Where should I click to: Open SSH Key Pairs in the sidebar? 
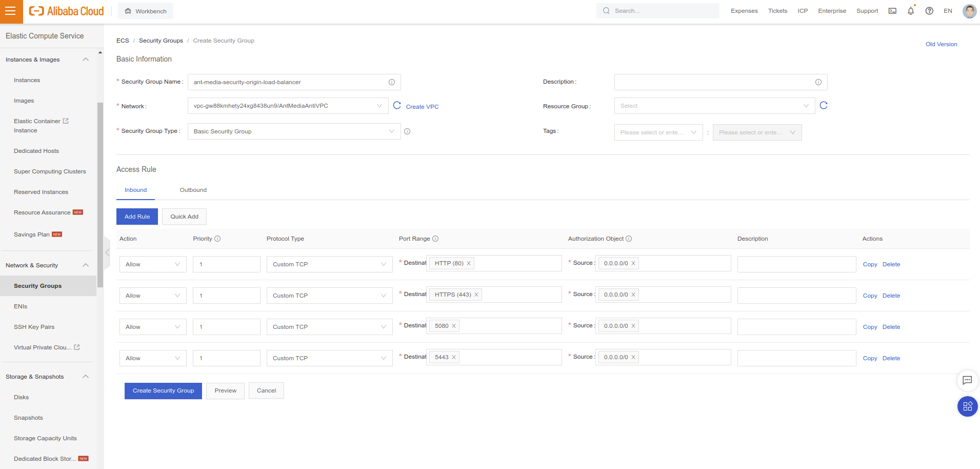tap(34, 327)
